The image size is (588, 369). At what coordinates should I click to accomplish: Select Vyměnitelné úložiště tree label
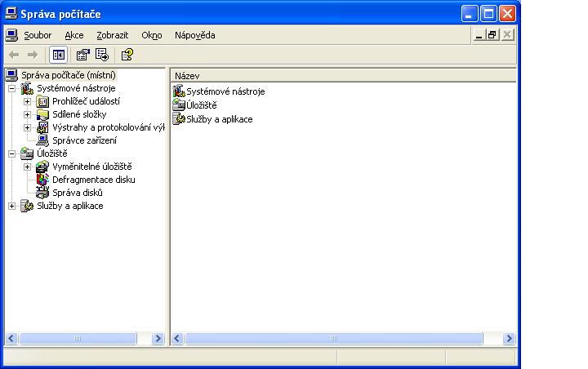coord(92,167)
